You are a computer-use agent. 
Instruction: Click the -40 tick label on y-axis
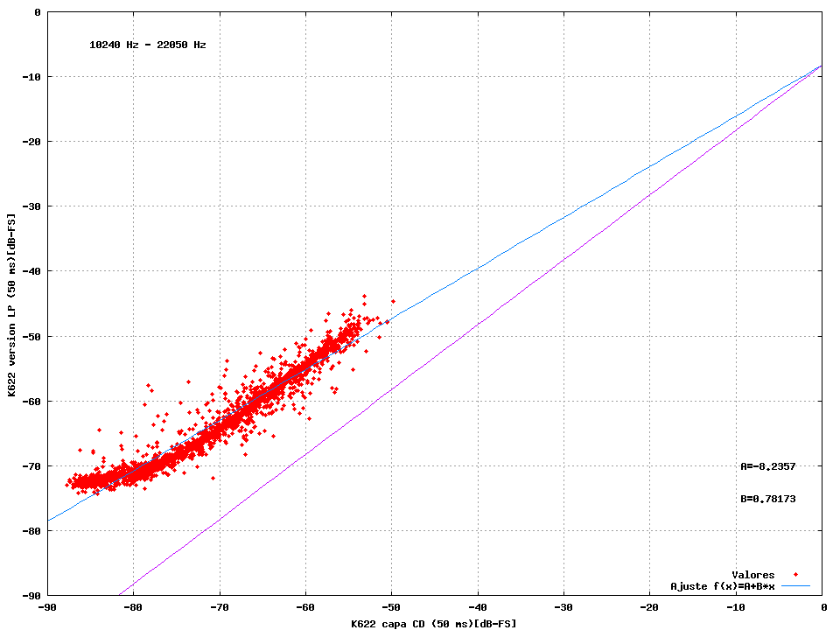pos(31,271)
